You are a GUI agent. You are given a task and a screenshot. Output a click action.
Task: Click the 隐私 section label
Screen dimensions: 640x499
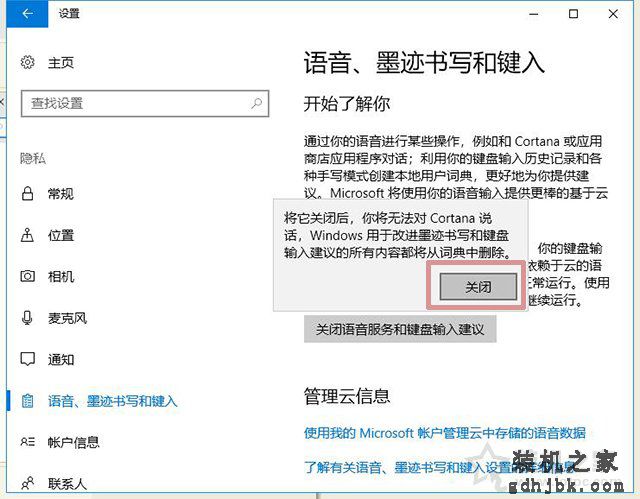pyautogui.click(x=33, y=158)
